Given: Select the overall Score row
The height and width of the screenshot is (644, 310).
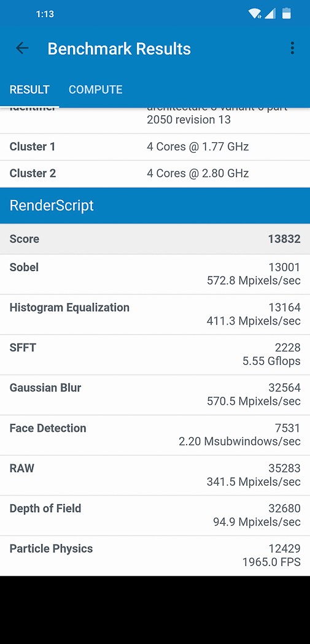Looking at the screenshot, I should click(155, 239).
